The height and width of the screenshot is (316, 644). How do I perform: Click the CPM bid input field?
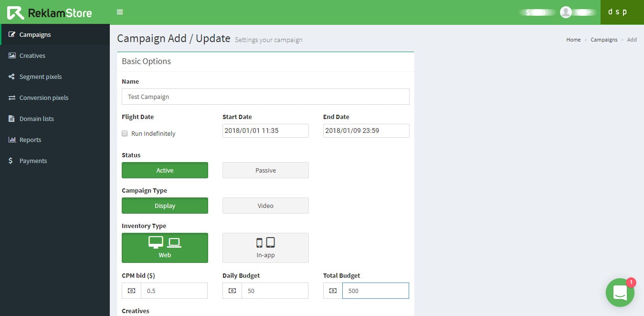coord(174,291)
